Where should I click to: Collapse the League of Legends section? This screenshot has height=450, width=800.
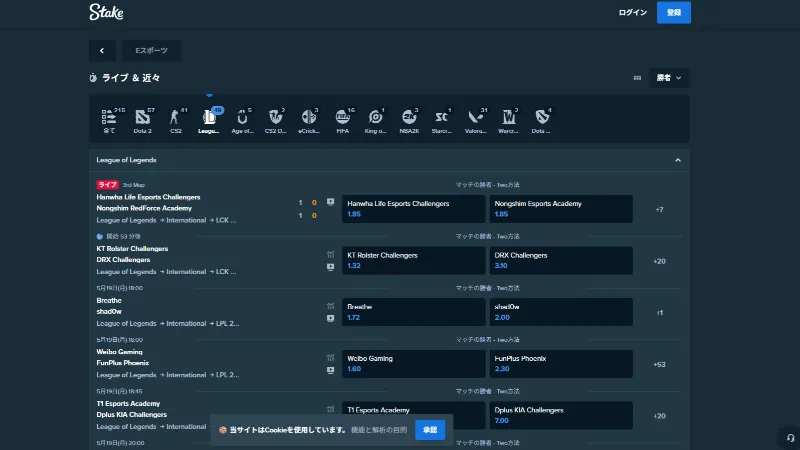[x=678, y=160]
